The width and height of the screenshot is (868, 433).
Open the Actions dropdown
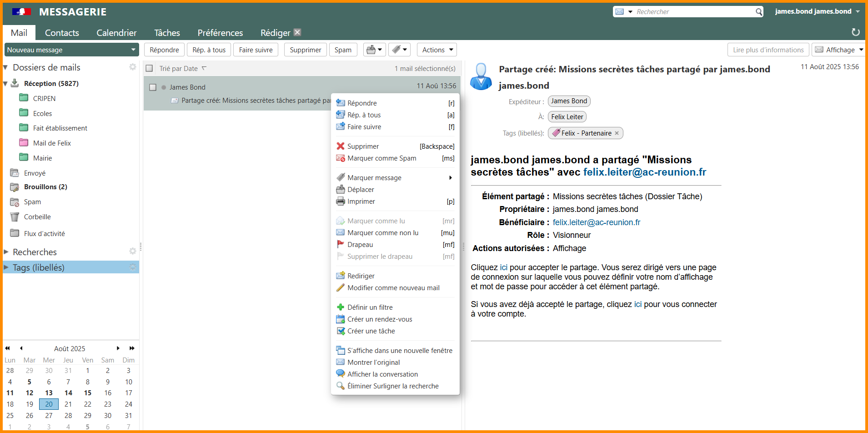pyautogui.click(x=437, y=50)
